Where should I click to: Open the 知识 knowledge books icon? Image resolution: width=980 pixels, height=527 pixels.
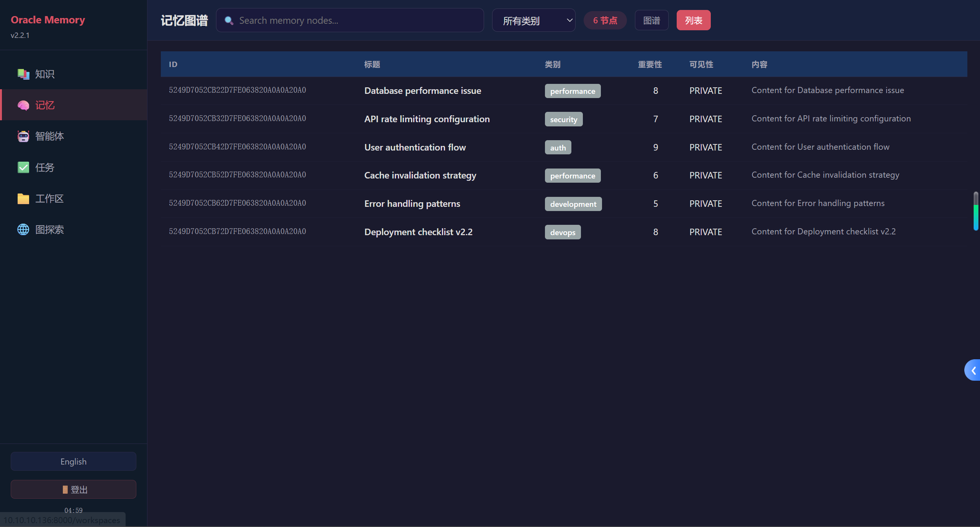23,74
